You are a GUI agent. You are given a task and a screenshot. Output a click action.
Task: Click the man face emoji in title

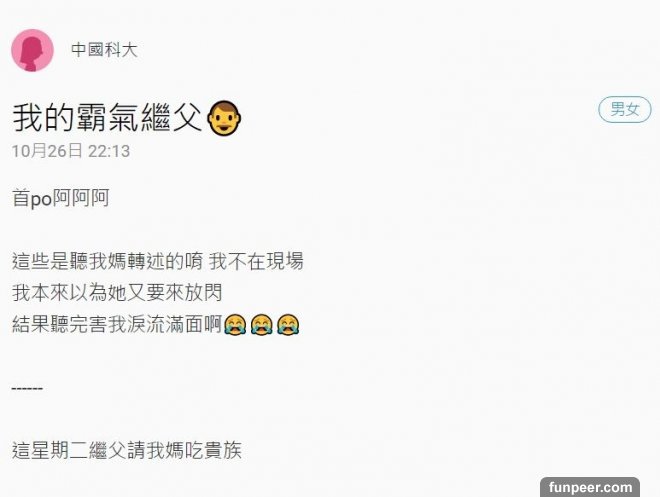pos(224,118)
